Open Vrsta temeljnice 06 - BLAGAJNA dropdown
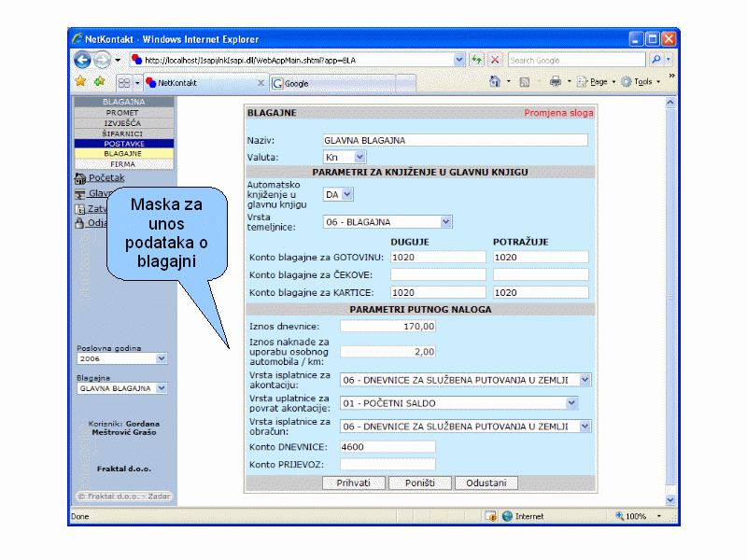 click(x=445, y=222)
